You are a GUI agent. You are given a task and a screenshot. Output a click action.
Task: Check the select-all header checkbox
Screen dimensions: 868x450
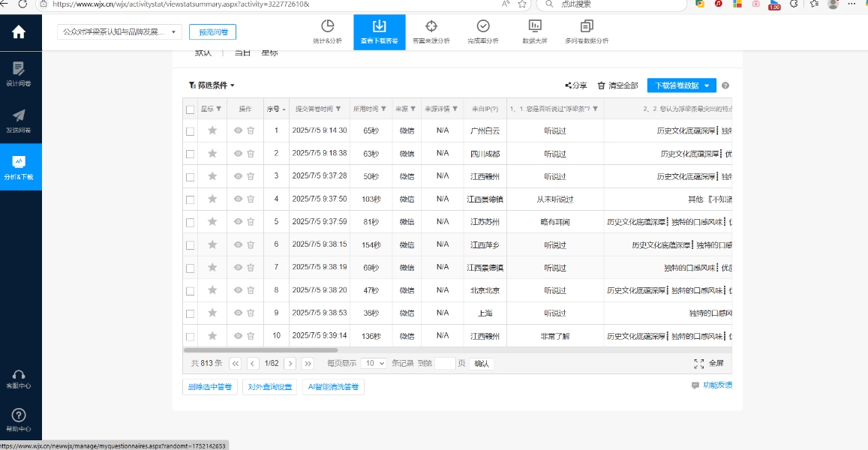[191, 109]
